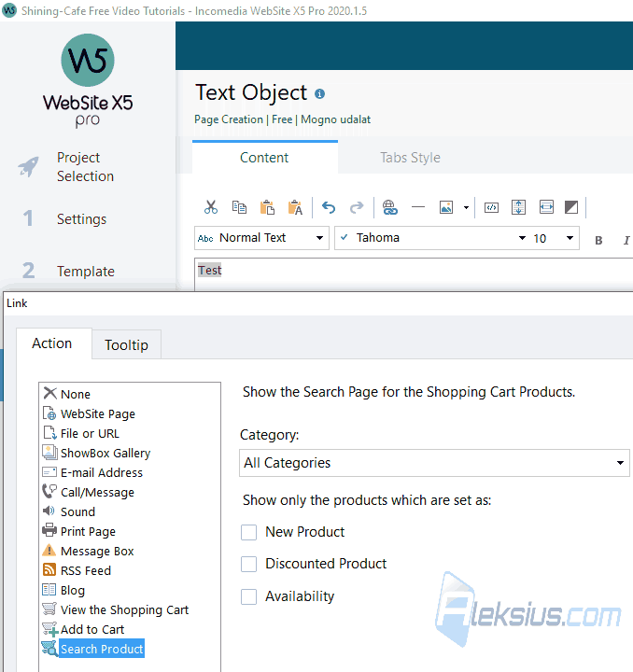The image size is (633, 672).
Task: Switch to the Tooltip tab
Action: (x=126, y=344)
